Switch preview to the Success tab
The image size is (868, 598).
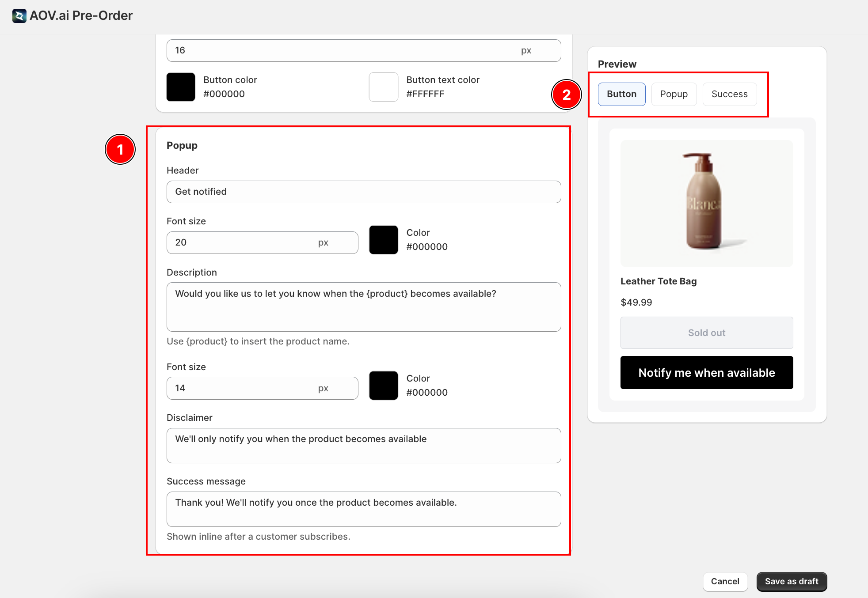729,94
